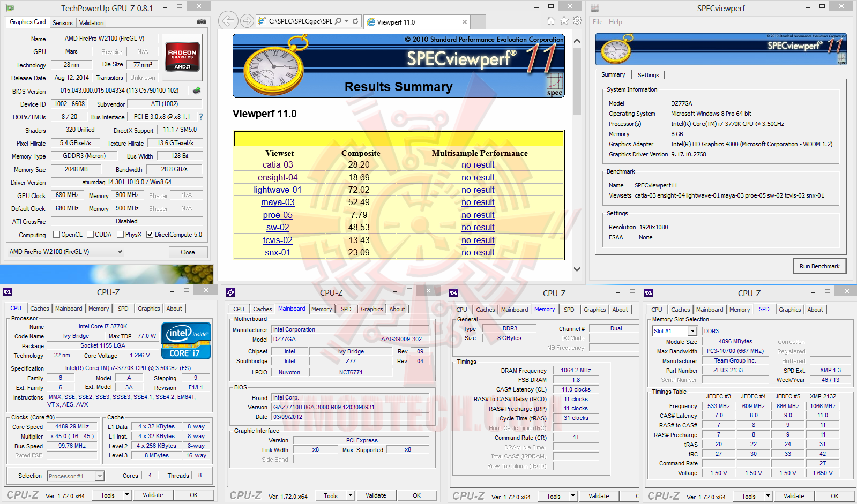Open the catia-03 viewset link
857x504 pixels.
tap(278, 165)
